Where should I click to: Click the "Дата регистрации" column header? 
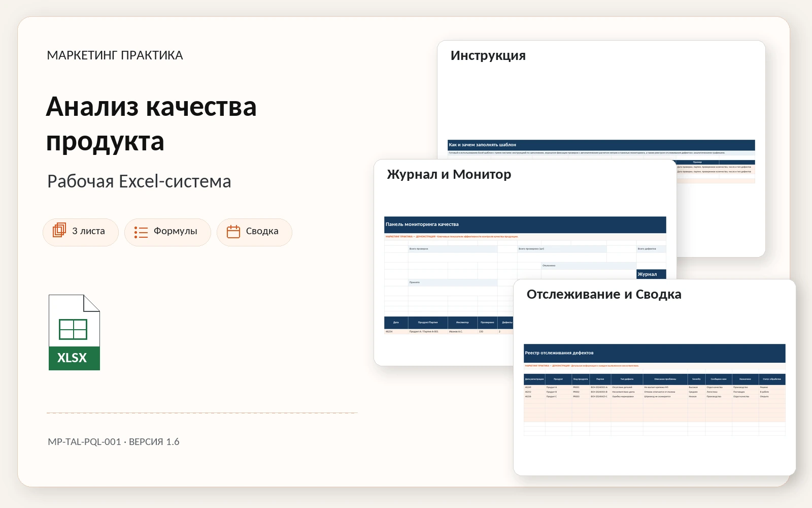coord(534,379)
